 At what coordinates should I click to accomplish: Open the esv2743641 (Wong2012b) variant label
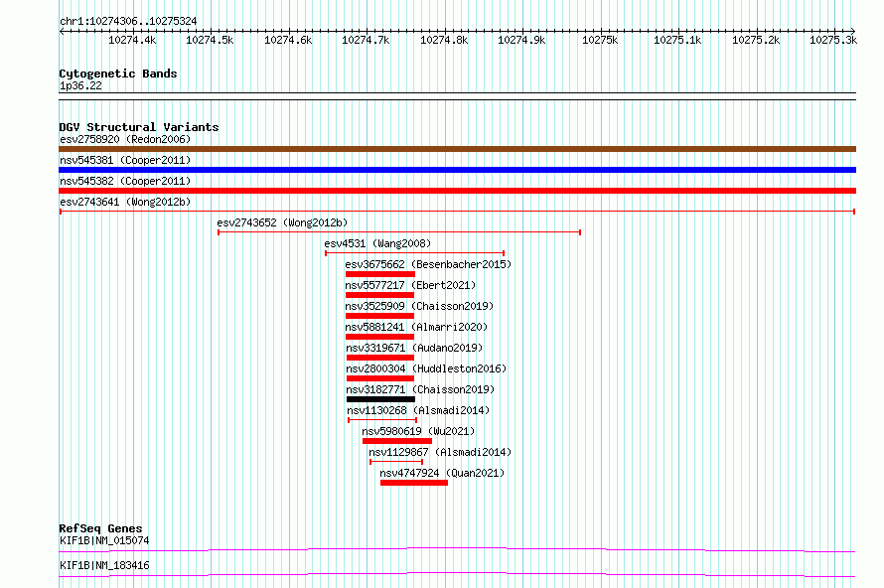pos(125,202)
